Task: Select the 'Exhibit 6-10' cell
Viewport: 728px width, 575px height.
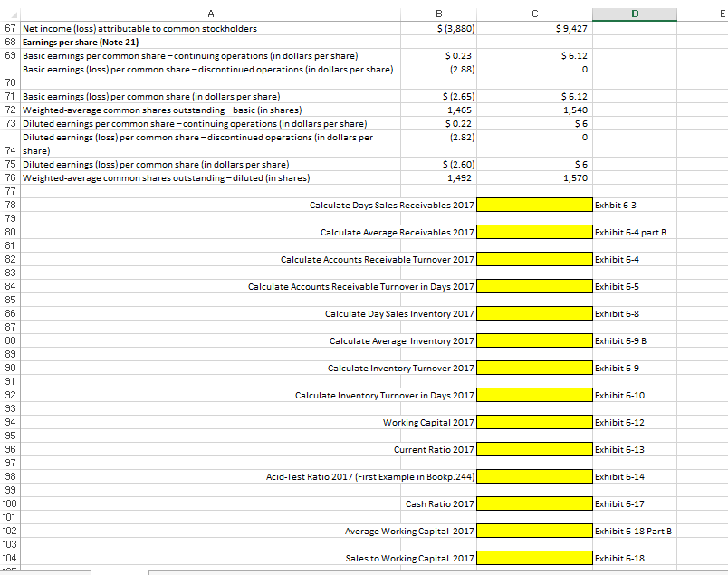Action: tap(634, 395)
